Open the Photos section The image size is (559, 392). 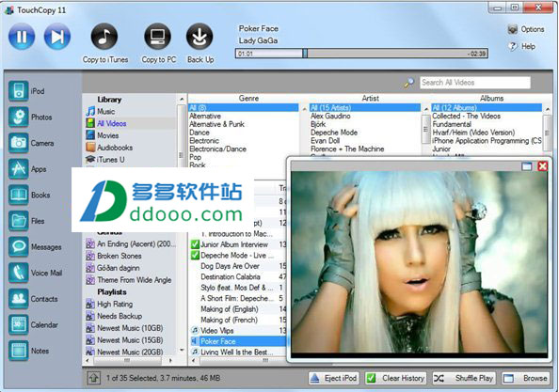click(19, 118)
